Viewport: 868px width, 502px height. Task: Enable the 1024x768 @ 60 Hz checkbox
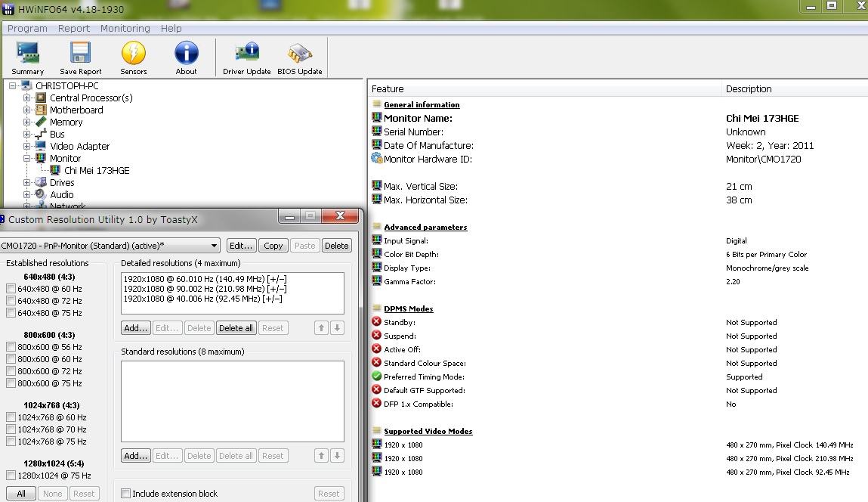pos(11,417)
